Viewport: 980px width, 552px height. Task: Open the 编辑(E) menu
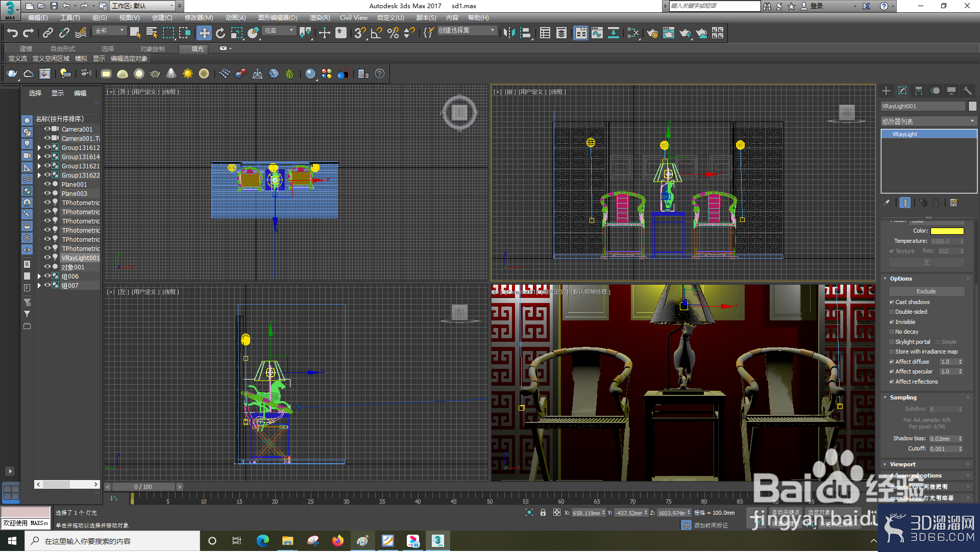click(x=38, y=18)
